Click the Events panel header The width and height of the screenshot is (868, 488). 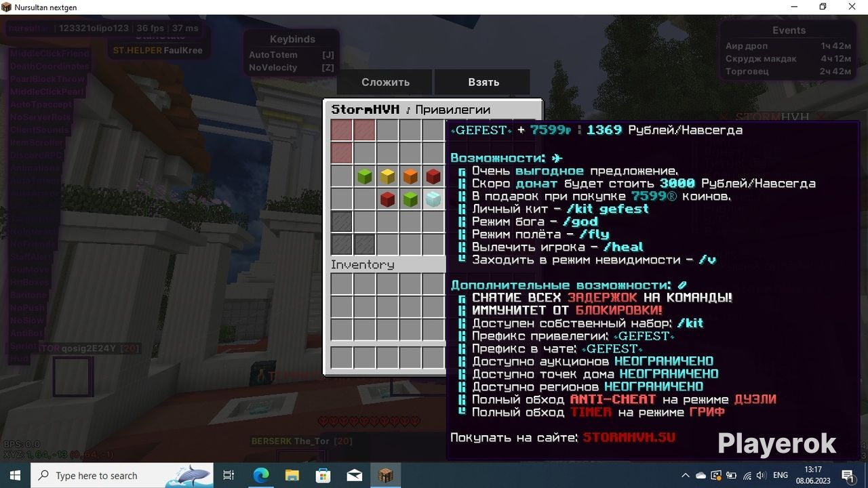[x=789, y=30]
